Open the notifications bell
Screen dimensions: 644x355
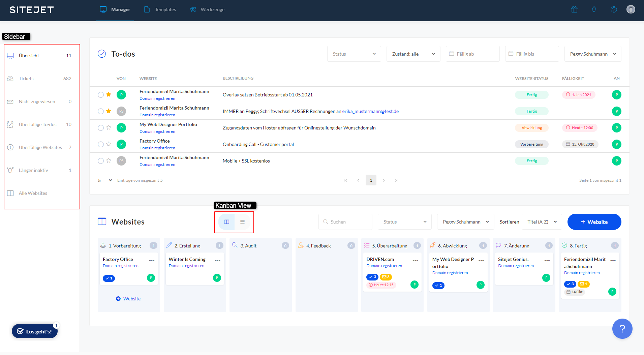pos(594,9)
